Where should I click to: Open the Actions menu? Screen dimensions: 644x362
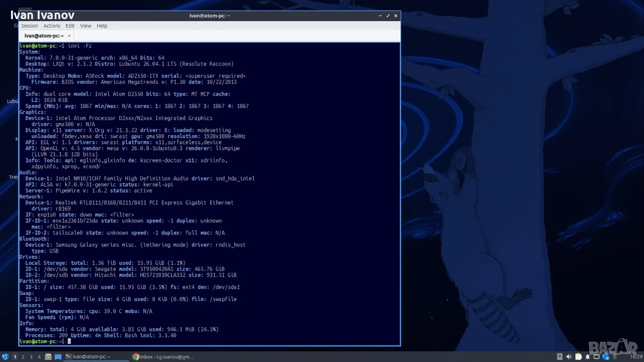(52, 26)
